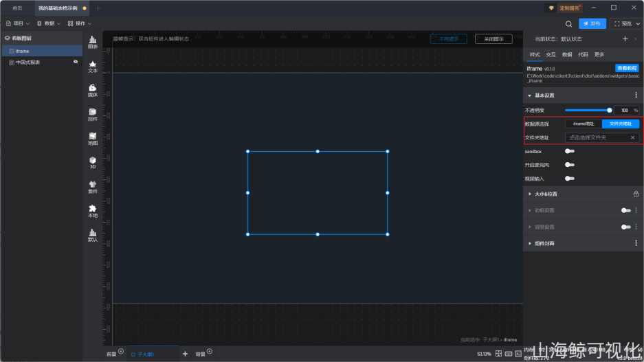The image size is (644, 362).
Task: Open the 媒体 media components icon
Action: tap(92, 90)
